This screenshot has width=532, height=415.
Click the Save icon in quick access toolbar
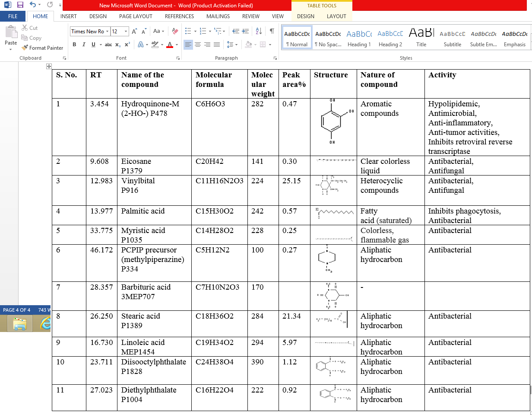point(20,5)
